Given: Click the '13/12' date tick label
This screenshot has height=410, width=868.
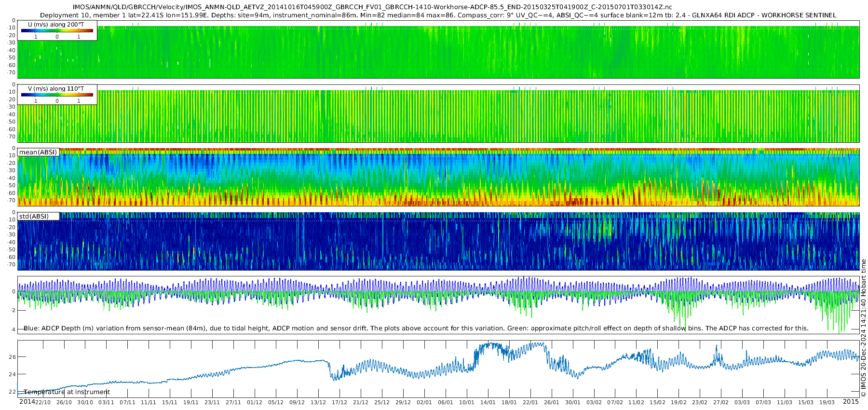Looking at the screenshot, I should (318, 402).
